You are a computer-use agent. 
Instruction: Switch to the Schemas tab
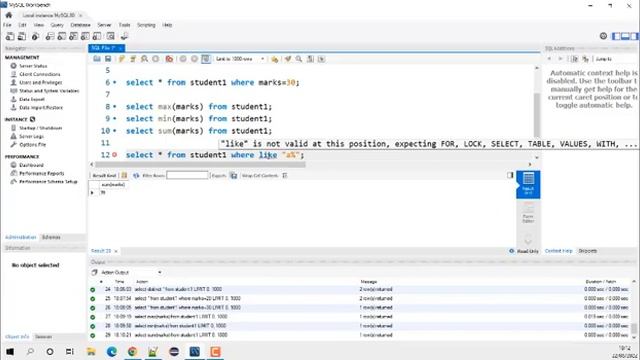51,237
